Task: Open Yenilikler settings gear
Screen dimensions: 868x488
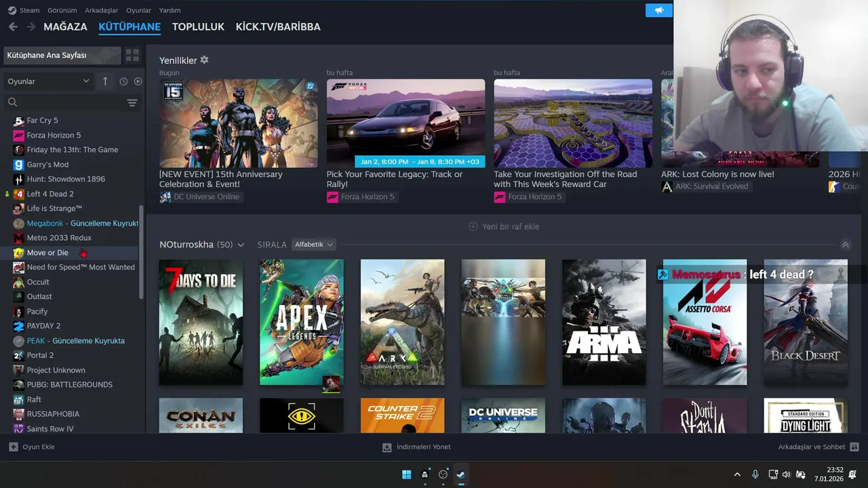Action: click(x=204, y=60)
